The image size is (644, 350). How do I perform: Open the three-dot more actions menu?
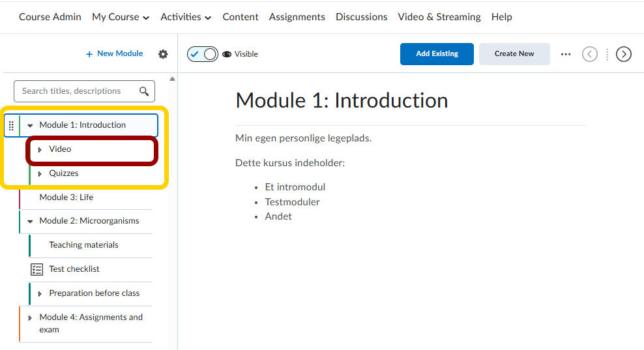click(x=566, y=54)
